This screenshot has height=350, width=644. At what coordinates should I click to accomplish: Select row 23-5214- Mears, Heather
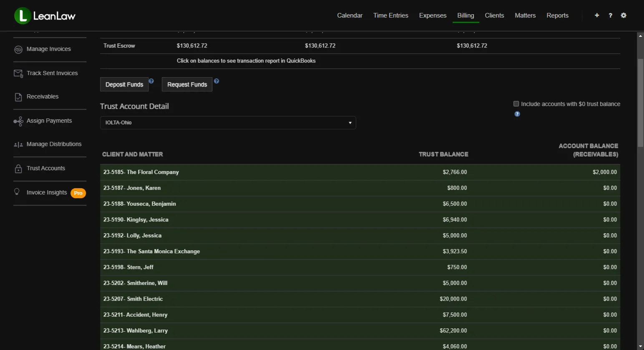(x=360, y=345)
